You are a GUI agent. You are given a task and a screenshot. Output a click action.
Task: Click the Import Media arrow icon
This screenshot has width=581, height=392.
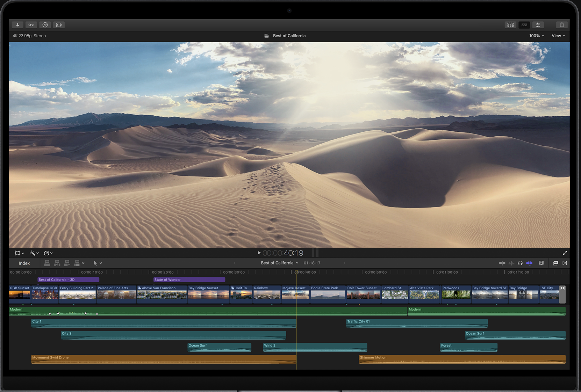pyautogui.click(x=17, y=25)
